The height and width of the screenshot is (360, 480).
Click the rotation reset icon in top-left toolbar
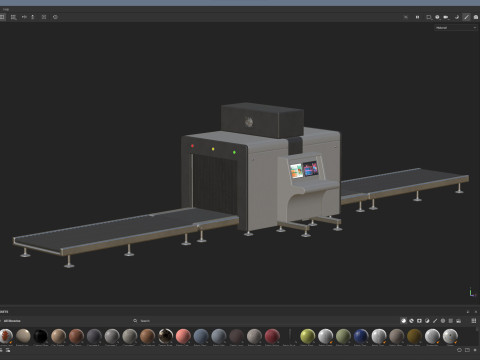click(55, 17)
